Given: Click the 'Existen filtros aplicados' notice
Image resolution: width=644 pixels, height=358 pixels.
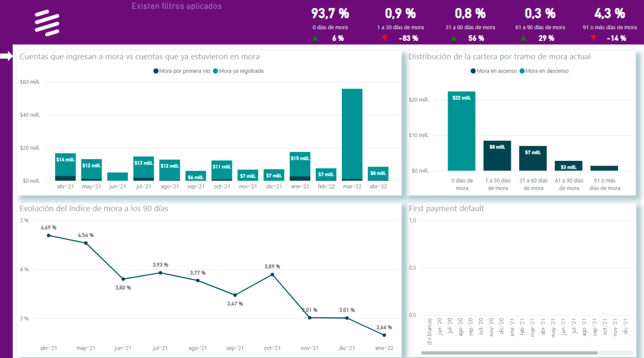Looking at the screenshot, I should click(177, 6).
